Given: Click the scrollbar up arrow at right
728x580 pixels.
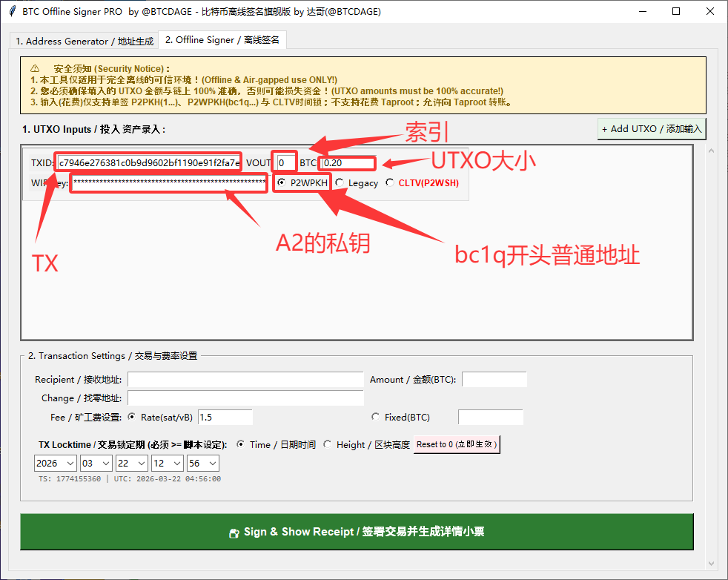Looking at the screenshot, I should coord(712,151).
